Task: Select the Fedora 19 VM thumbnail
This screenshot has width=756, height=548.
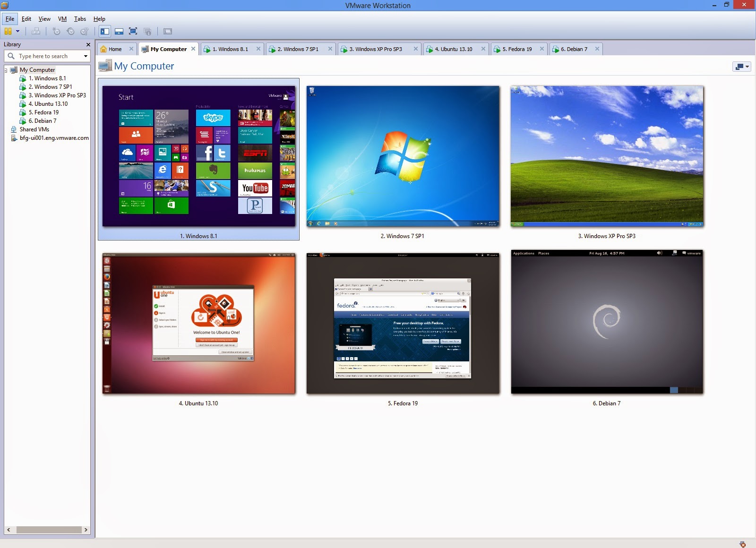Action: (403, 323)
